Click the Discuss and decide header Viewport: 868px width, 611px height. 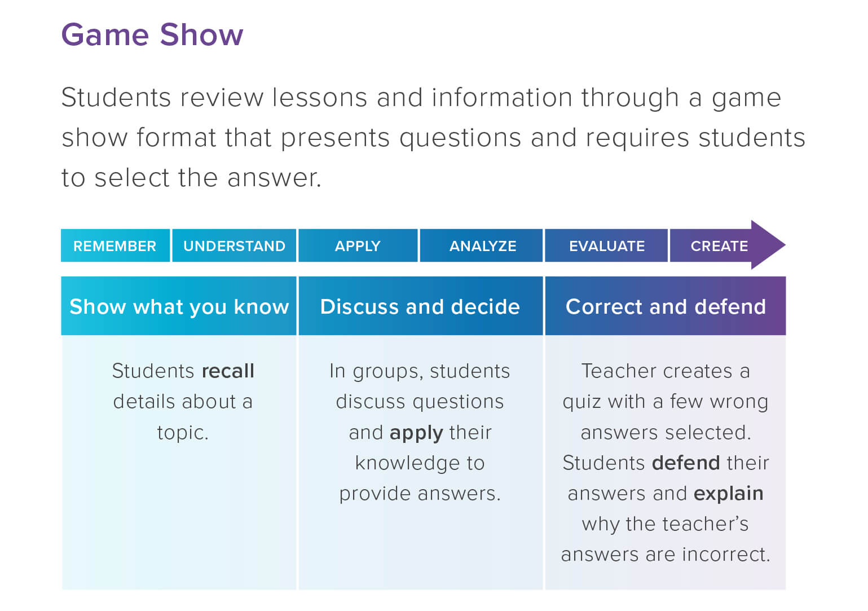[420, 306]
